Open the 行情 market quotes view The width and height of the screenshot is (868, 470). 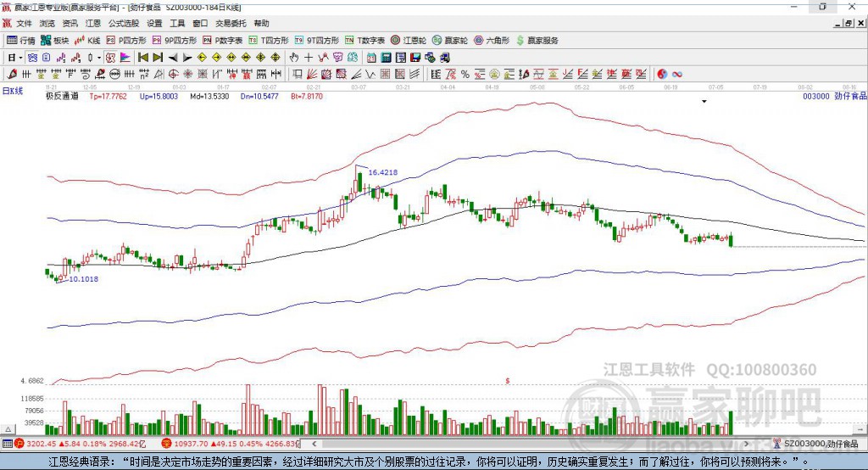[x=20, y=41]
